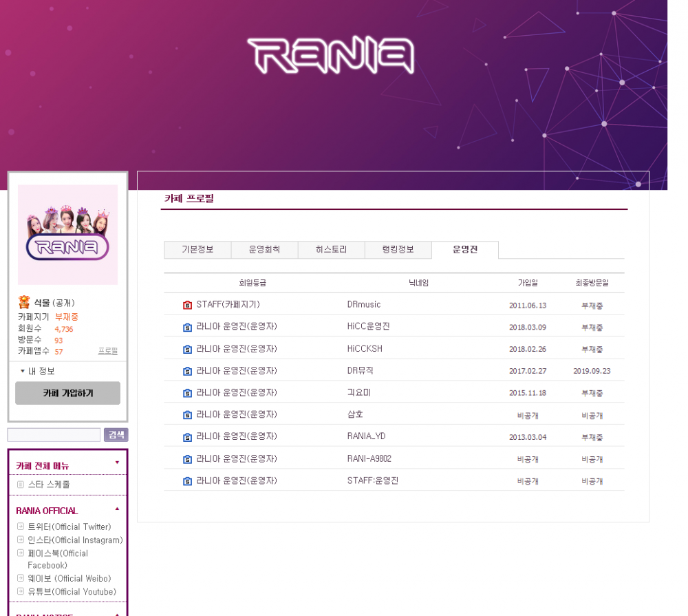
Task: Click the link icon beside 웨이보 (Official Weibo)
Action: click(x=20, y=578)
